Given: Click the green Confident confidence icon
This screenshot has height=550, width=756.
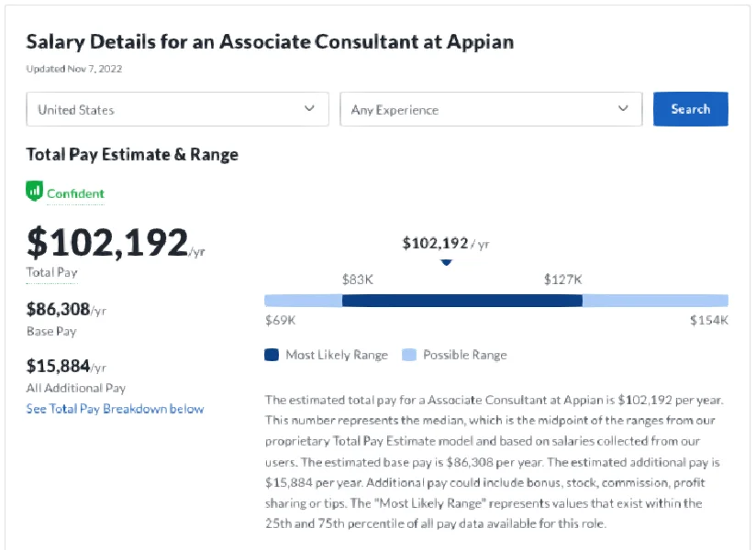Looking at the screenshot, I should click(35, 192).
